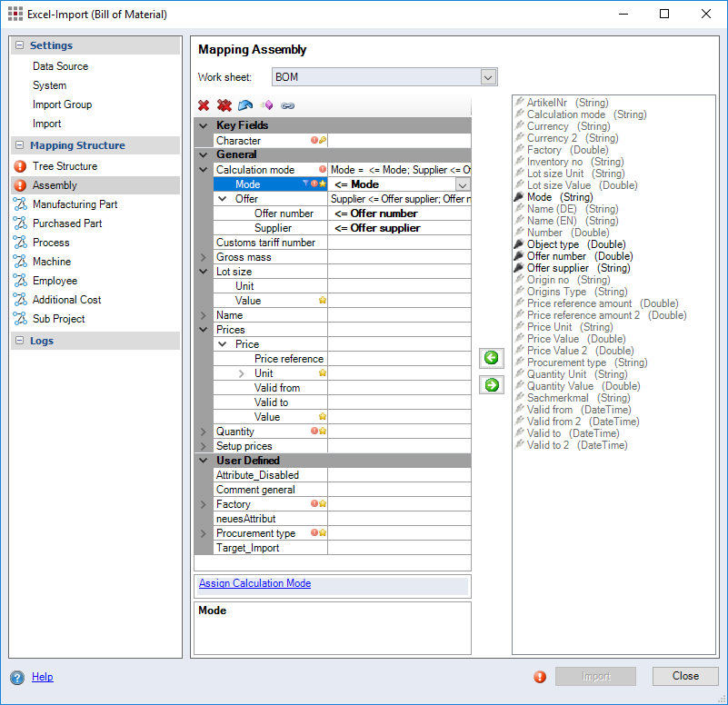
Task: Select the Process mapping item
Action: pos(51,243)
